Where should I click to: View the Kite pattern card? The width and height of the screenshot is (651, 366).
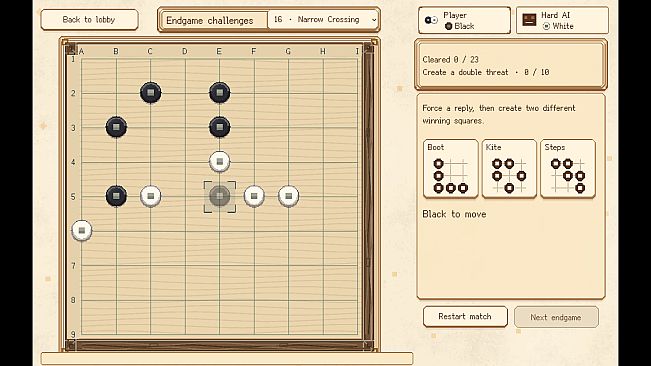509,168
